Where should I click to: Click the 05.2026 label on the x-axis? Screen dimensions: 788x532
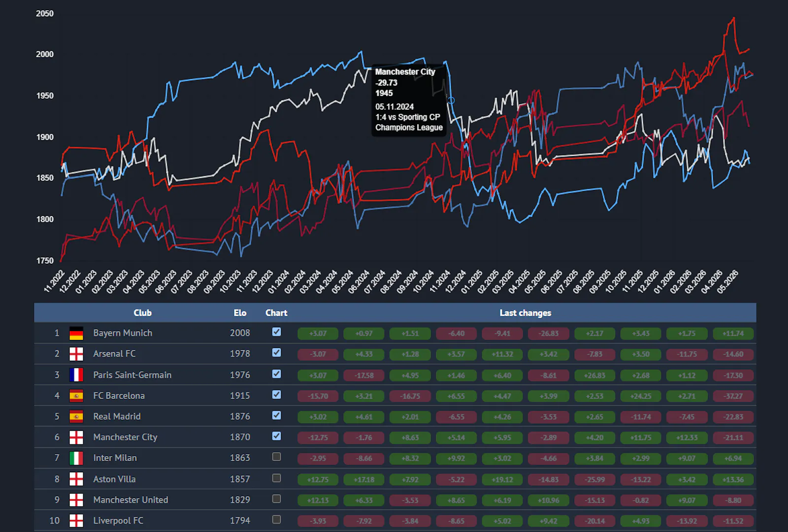pos(728,281)
